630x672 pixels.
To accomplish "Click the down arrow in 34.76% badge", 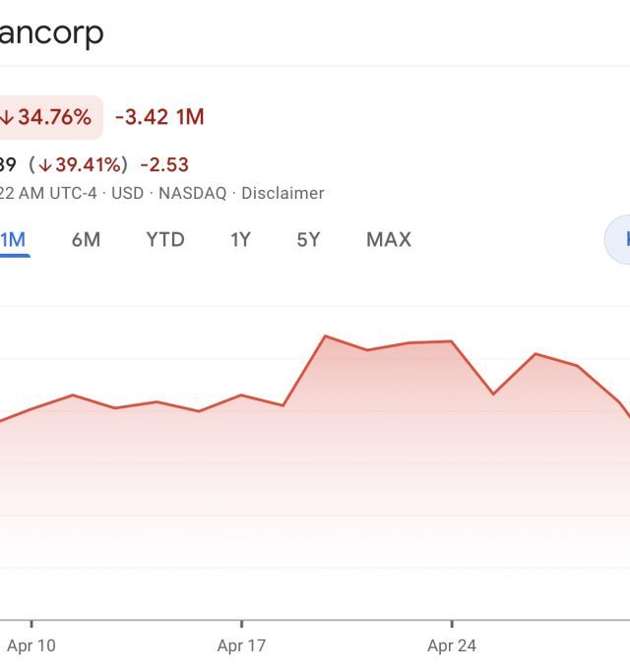I will tap(7, 117).
